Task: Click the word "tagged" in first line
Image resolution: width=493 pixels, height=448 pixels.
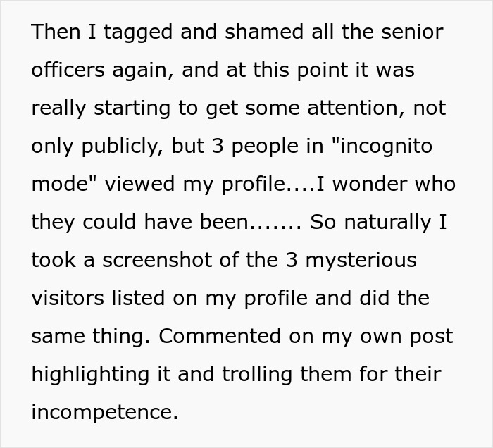Action: click(123, 32)
